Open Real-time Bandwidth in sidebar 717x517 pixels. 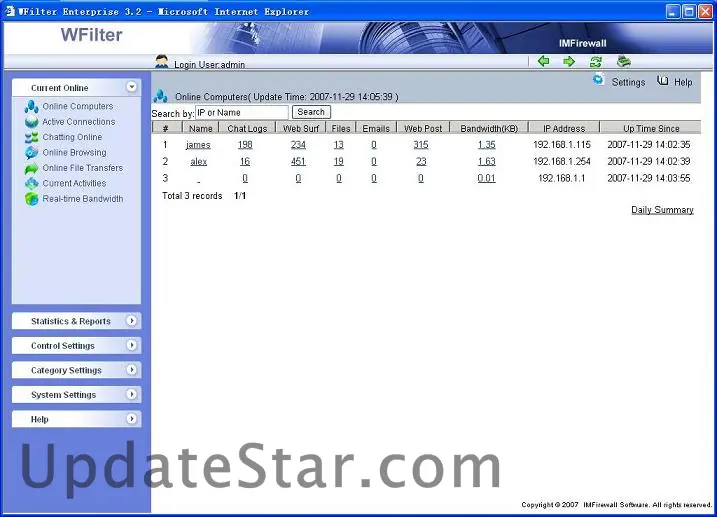(83, 199)
